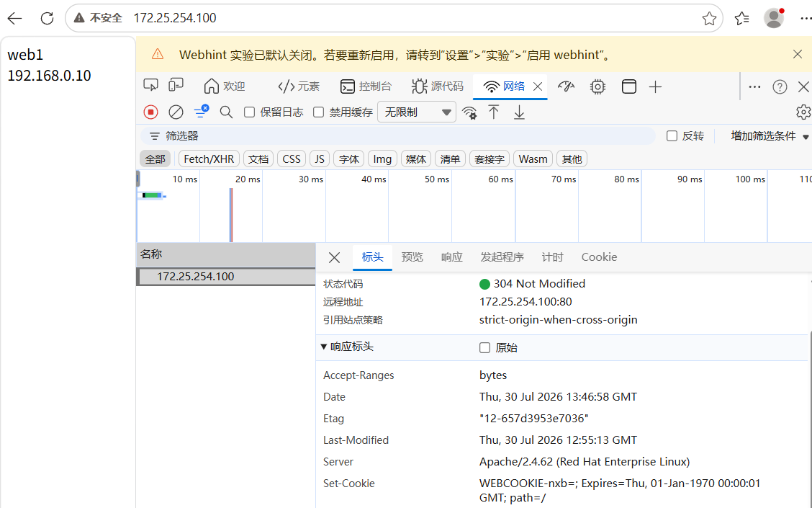Open the Performance panel gauge icon

(566, 86)
